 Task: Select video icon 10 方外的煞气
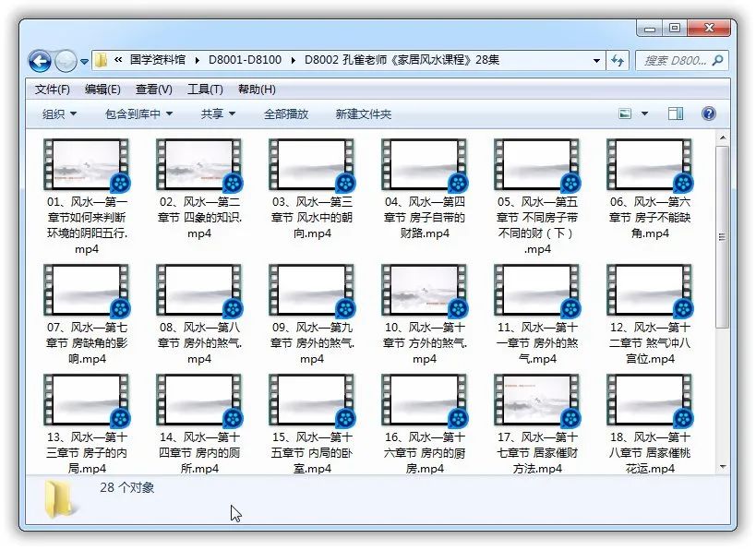425,291
